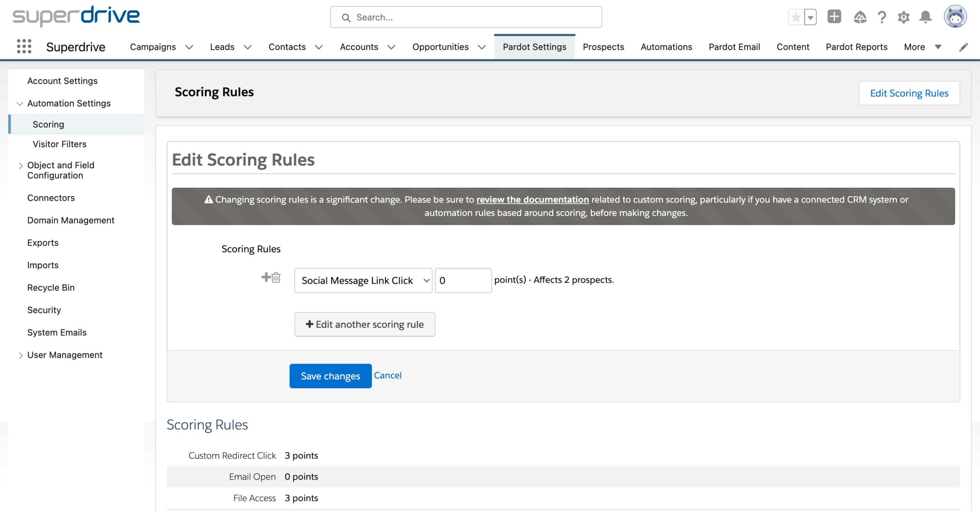Open the App Launcher grid icon

click(24, 47)
